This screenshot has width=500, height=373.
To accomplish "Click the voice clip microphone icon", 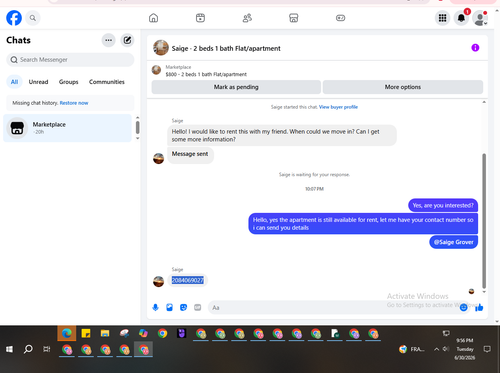I will [x=155, y=307].
